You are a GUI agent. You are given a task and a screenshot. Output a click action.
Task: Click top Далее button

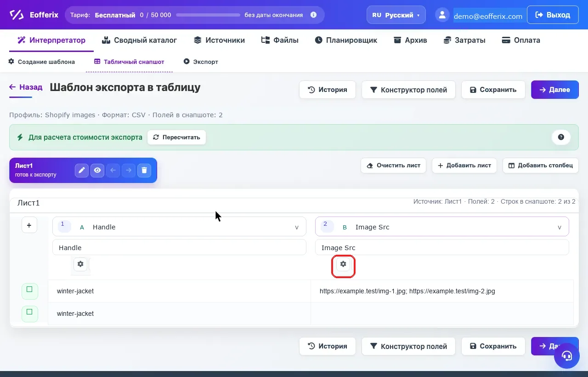555,90
